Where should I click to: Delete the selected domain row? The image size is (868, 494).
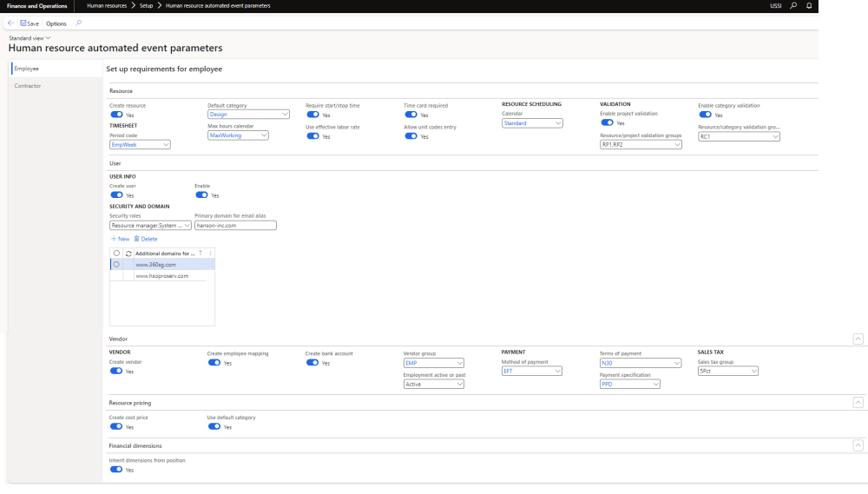[146, 239]
